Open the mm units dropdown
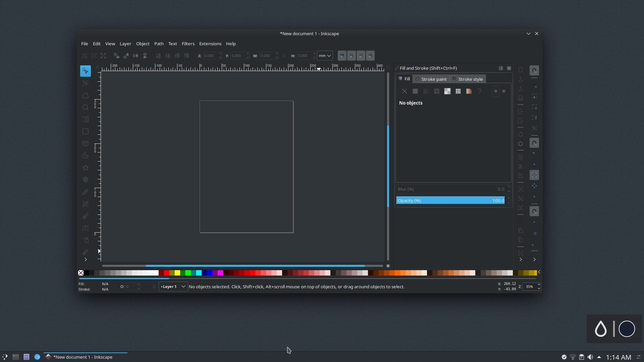The width and height of the screenshot is (644, 362). point(325,56)
